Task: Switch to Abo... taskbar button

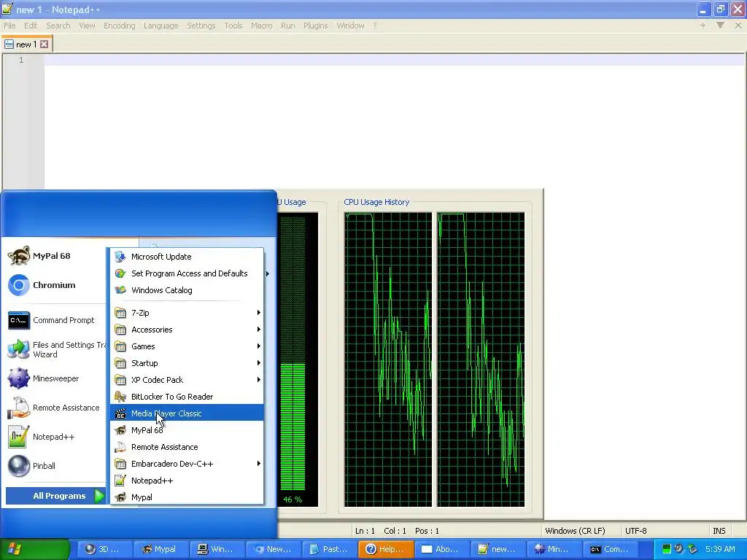Action: pos(441,549)
